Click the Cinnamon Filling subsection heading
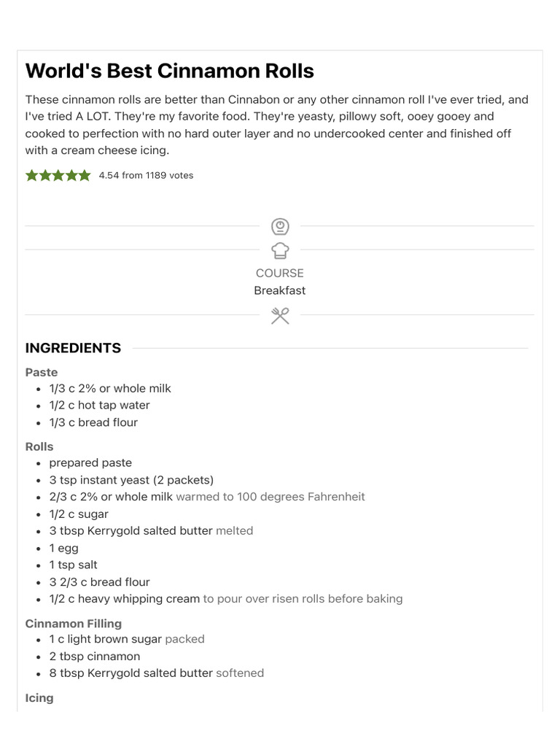The image size is (560, 747). pos(74,623)
